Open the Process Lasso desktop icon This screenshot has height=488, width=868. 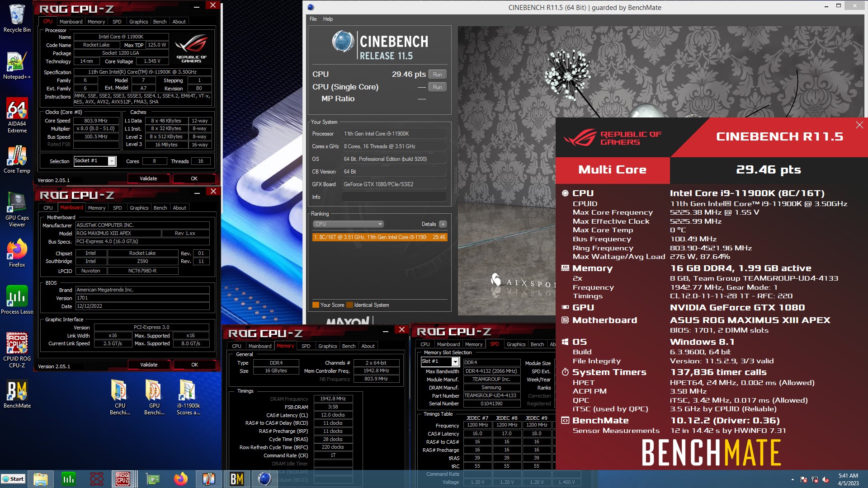coord(17,300)
